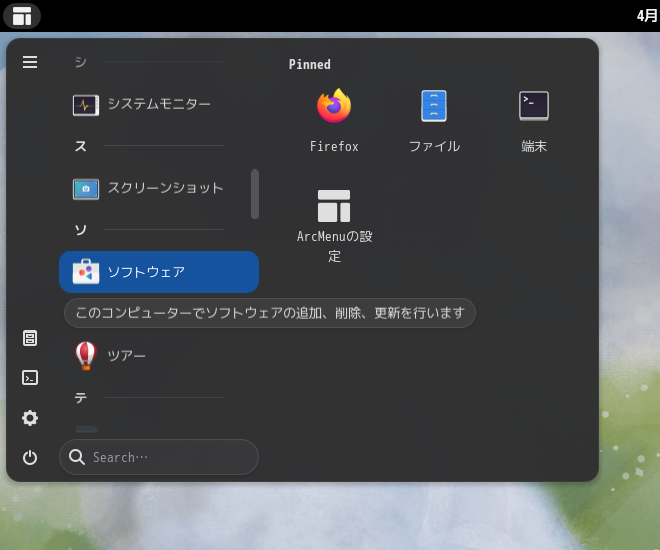This screenshot has width=660, height=550.
Task: Launch pinned Firefox
Action: click(x=334, y=120)
